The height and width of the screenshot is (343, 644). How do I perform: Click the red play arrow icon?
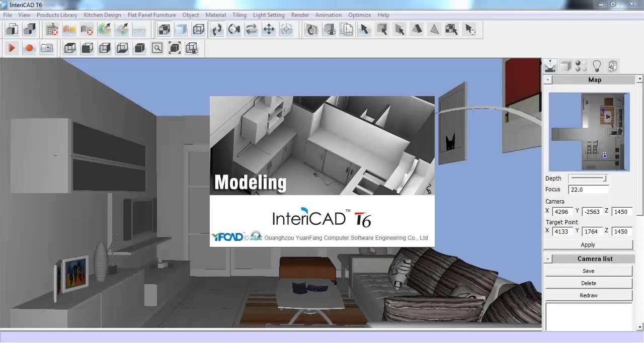pyautogui.click(x=12, y=48)
